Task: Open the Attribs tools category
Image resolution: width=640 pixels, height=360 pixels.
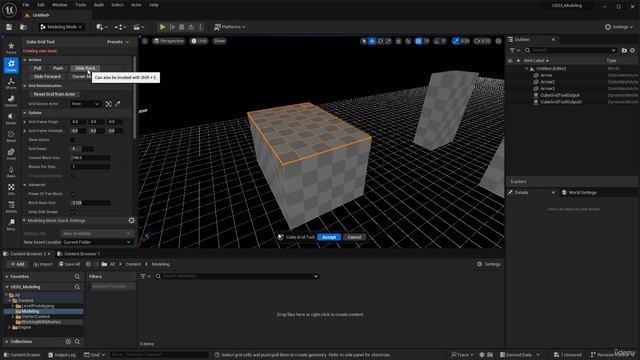Action: (11, 207)
